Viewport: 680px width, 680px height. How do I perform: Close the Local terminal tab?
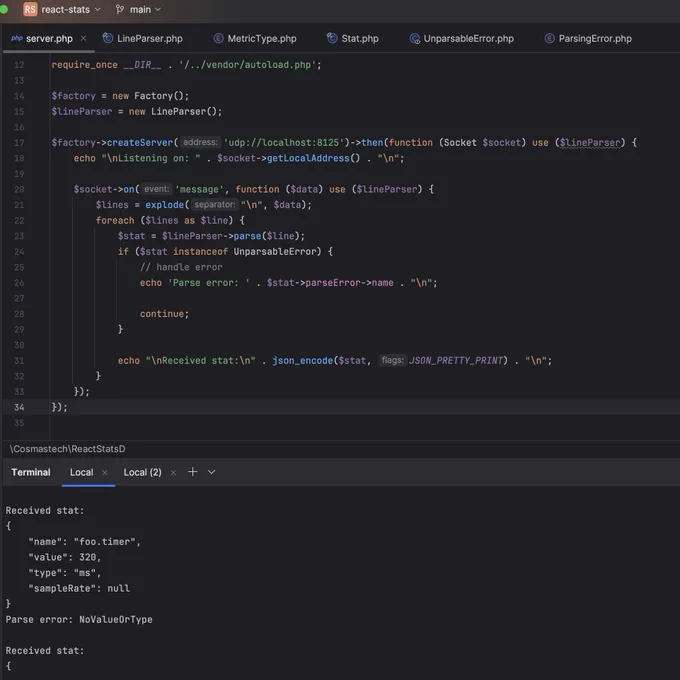[x=105, y=473]
